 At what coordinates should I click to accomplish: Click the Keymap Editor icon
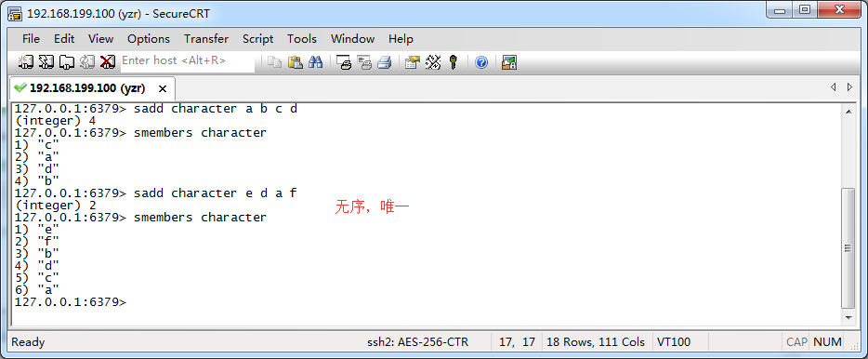433,62
